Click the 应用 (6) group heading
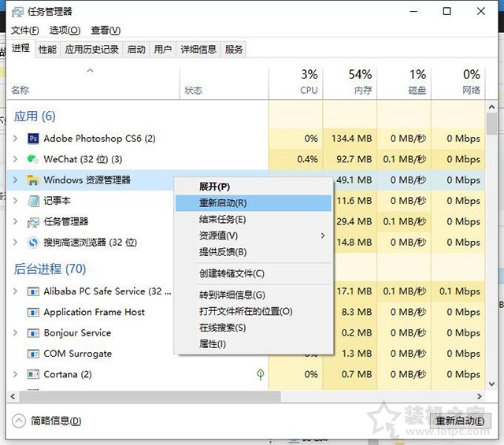Screen dimensions: 504x445 coord(35,117)
